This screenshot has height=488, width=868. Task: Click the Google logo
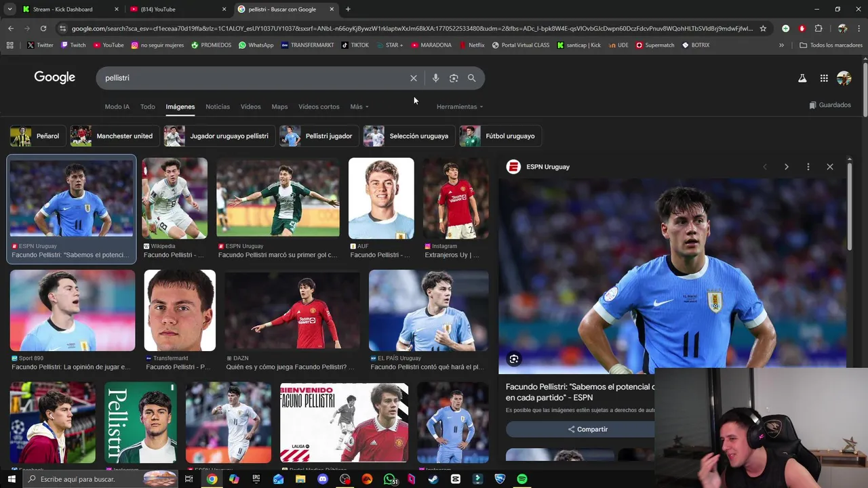(55, 77)
